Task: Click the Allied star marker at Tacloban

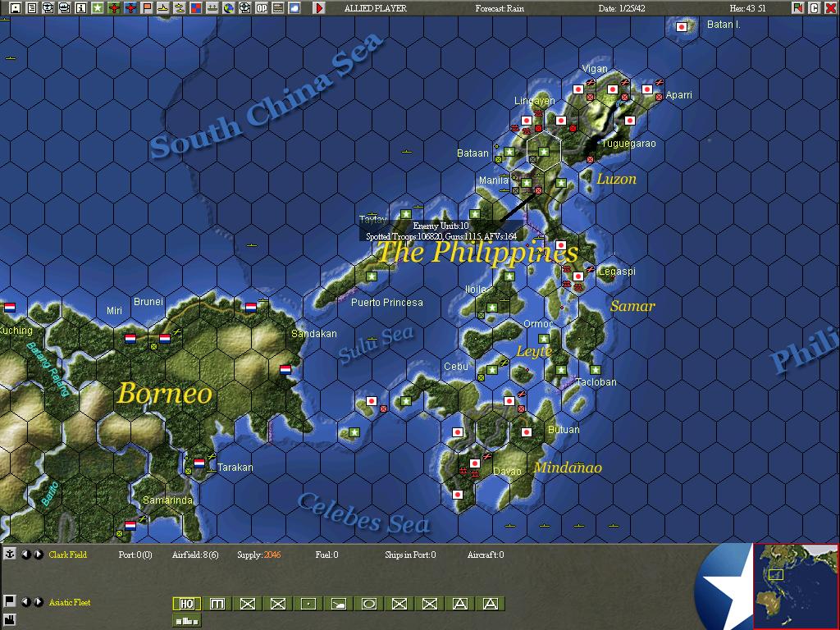Action: tap(596, 370)
